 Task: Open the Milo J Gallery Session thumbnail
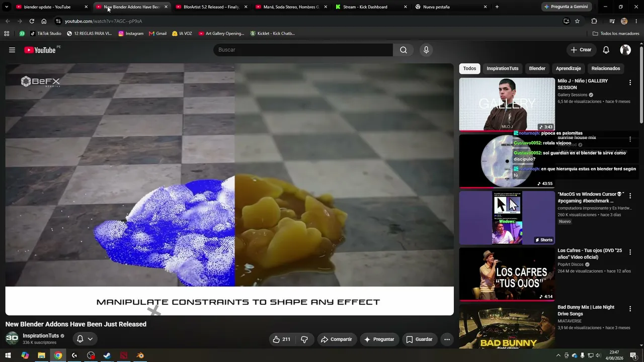(507, 105)
